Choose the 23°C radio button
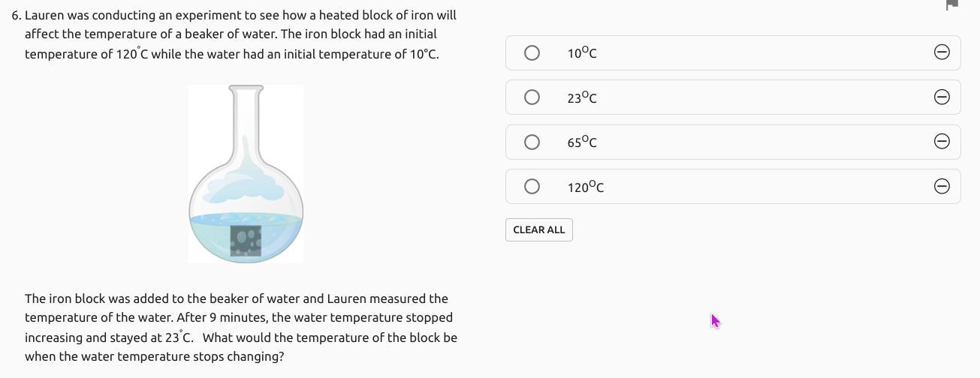The image size is (980, 378). 532,97
